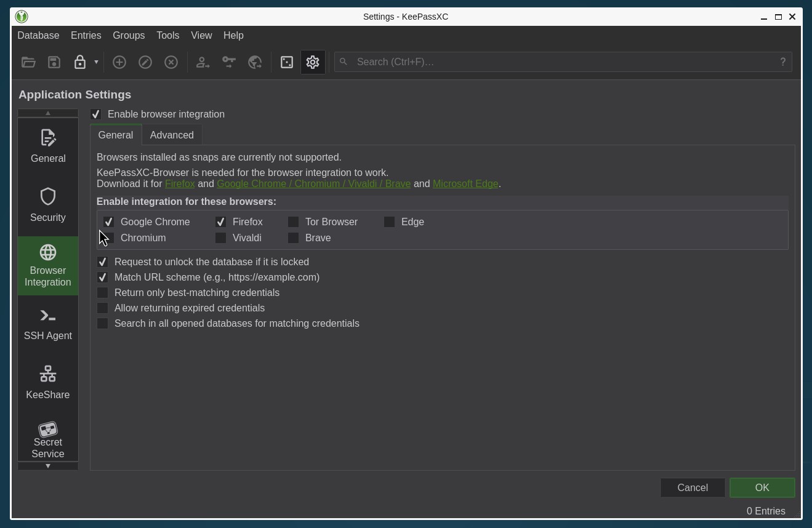Open the Microsoft Edge download link
812x528 pixels.
click(x=465, y=184)
